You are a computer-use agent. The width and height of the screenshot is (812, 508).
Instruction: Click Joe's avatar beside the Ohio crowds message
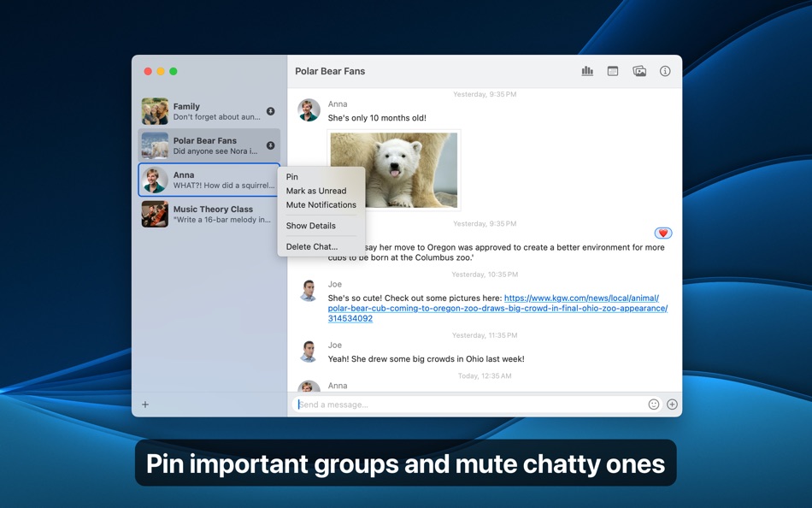309,351
